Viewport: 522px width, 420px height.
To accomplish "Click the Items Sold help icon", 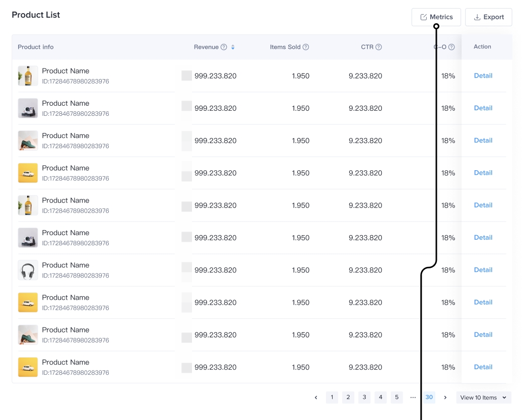I will [306, 47].
